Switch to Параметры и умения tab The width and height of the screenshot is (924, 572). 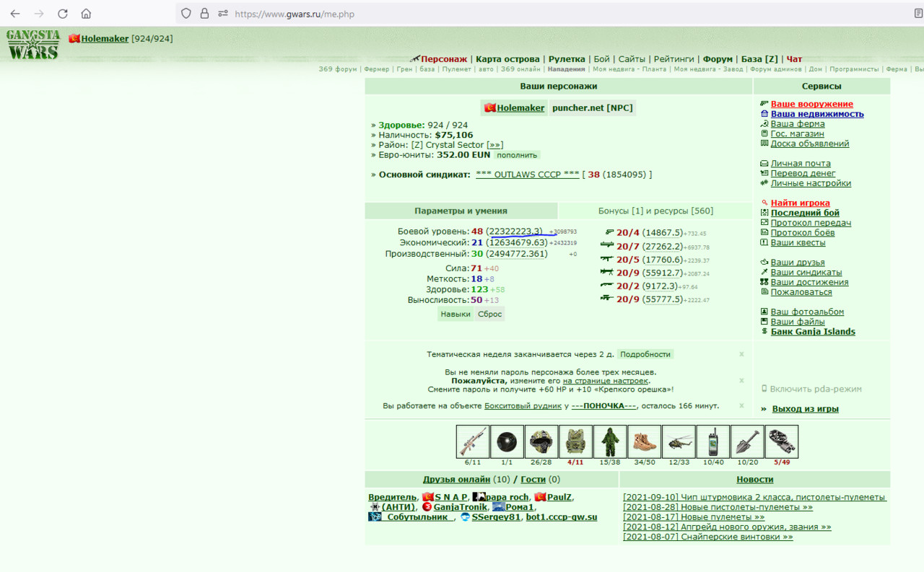461,211
